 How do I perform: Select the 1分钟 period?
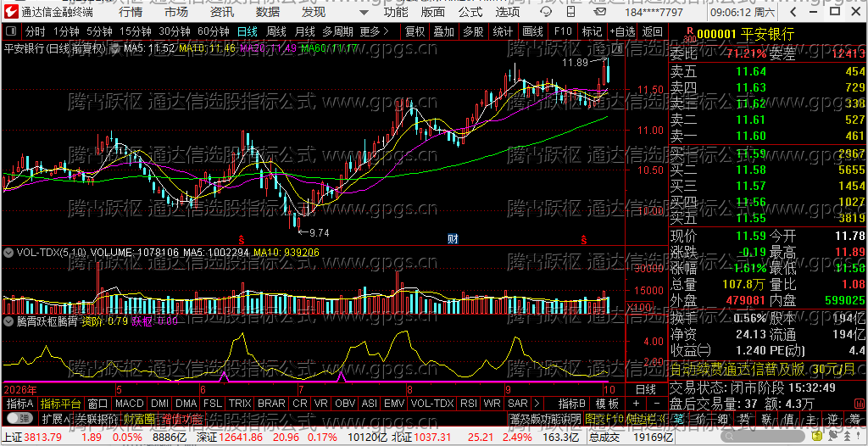[x=66, y=31]
